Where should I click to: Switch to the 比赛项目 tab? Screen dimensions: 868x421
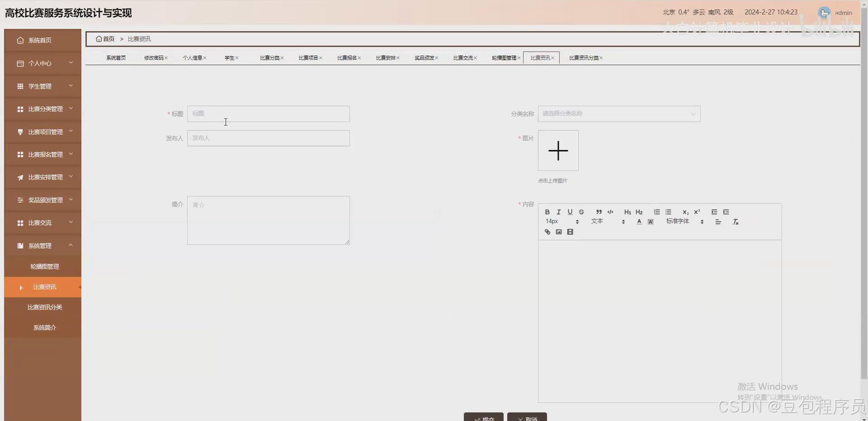[x=308, y=58]
